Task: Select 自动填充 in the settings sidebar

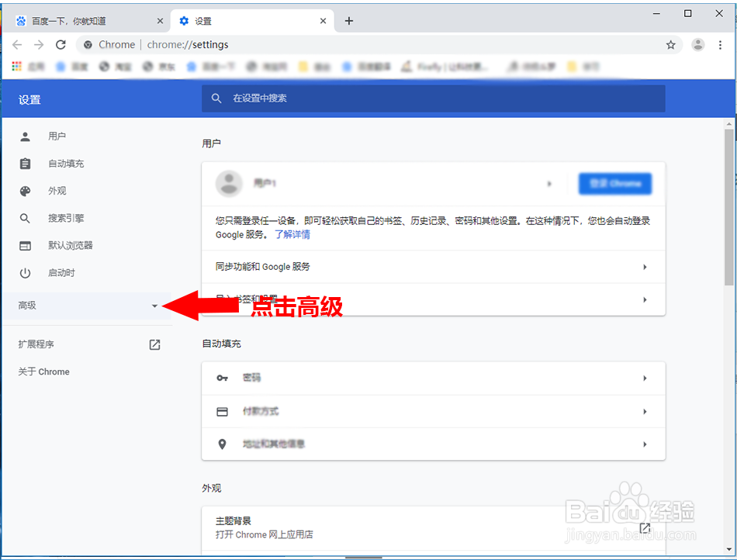Action: [66, 164]
